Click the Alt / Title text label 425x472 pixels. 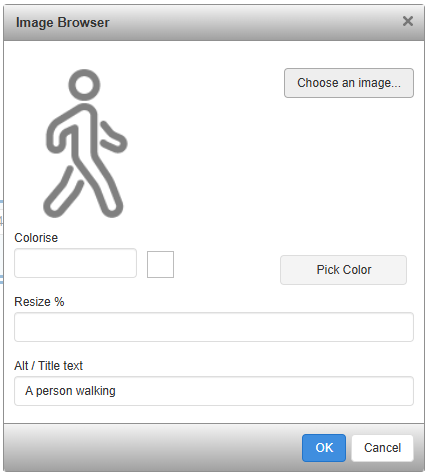tap(48, 366)
